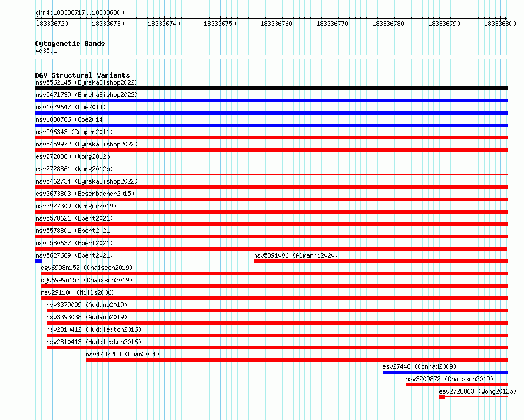
Task: Select nsv3379099 (Audano2019) label
Action: pyautogui.click(x=87, y=305)
